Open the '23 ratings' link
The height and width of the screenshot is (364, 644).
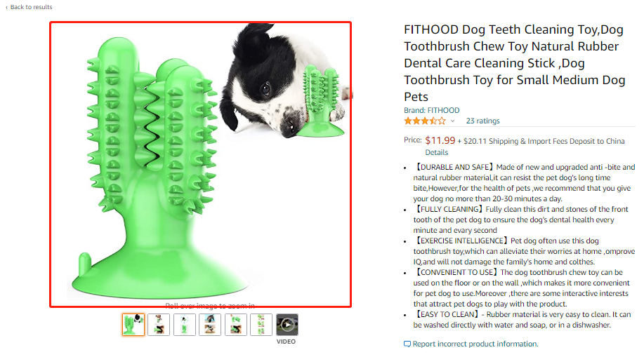[x=482, y=121]
